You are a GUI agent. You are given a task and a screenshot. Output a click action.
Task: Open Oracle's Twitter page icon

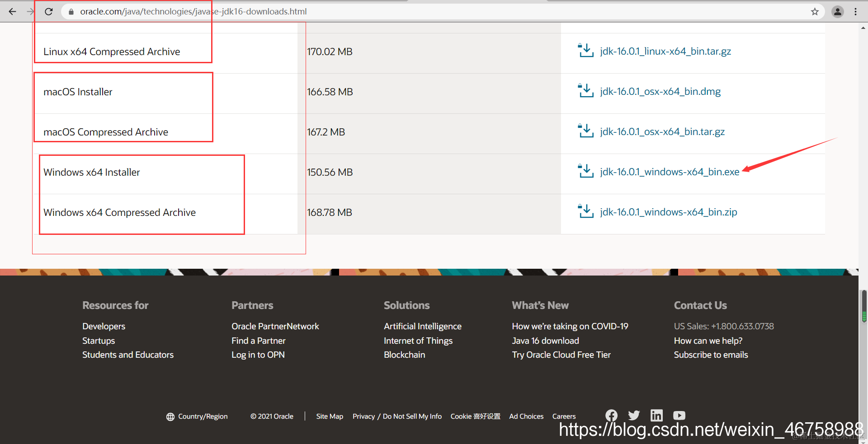(x=634, y=416)
